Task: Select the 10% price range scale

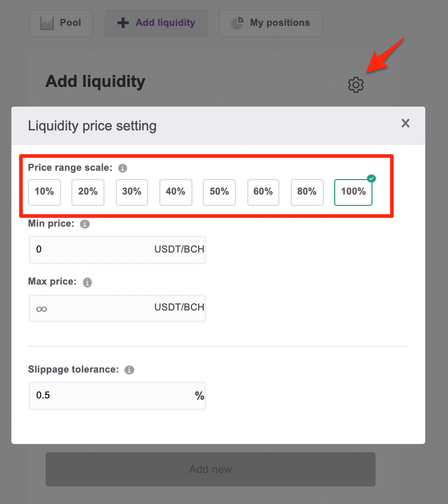Action: [44, 192]
